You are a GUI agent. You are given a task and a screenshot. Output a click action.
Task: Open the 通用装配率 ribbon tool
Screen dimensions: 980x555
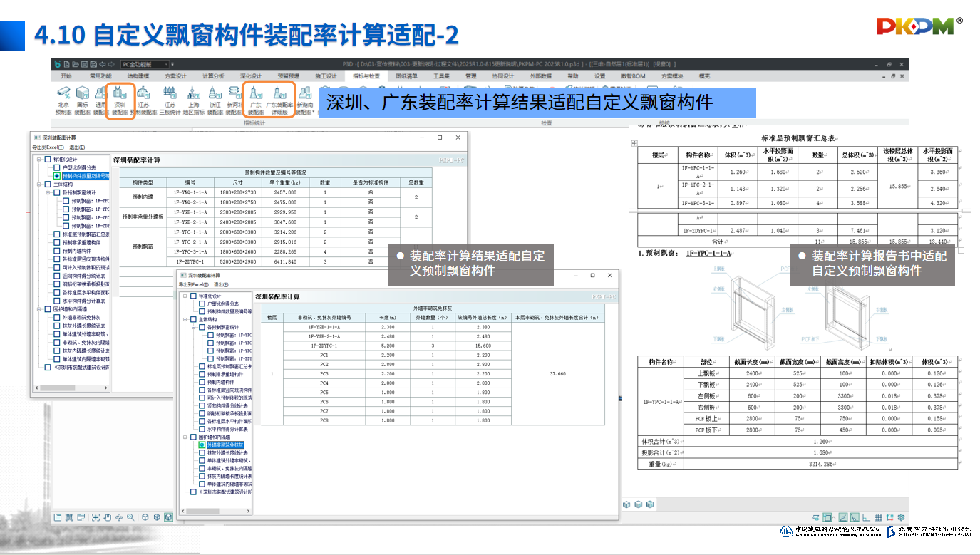coord(100,101)
